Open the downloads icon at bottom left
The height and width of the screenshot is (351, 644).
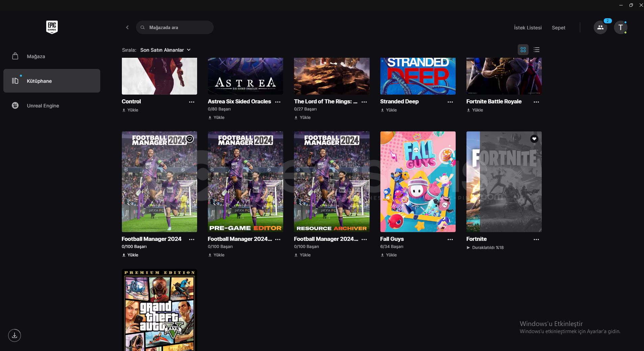tap(15, 335)
